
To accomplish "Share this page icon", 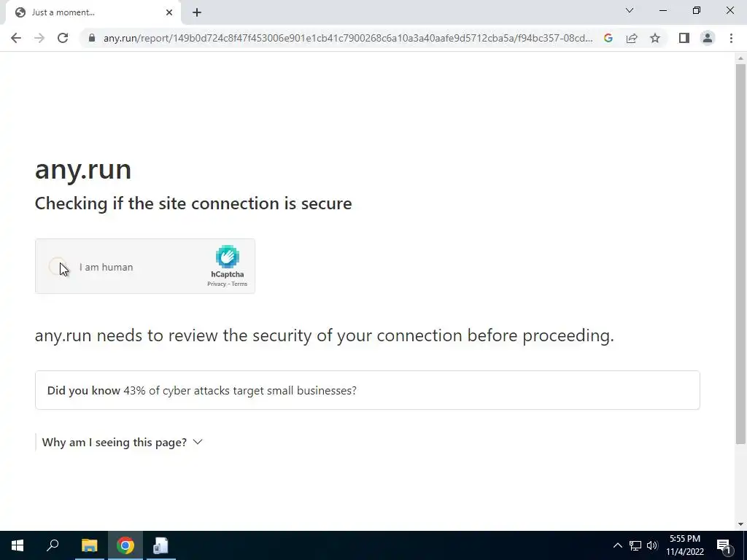I will 632,38.
